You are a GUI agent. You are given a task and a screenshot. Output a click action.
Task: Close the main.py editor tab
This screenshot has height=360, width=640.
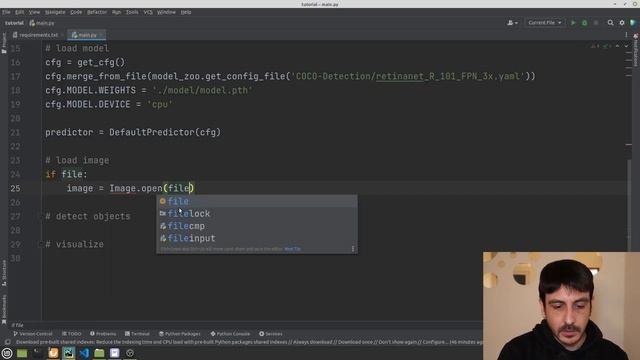click(101, 35)
